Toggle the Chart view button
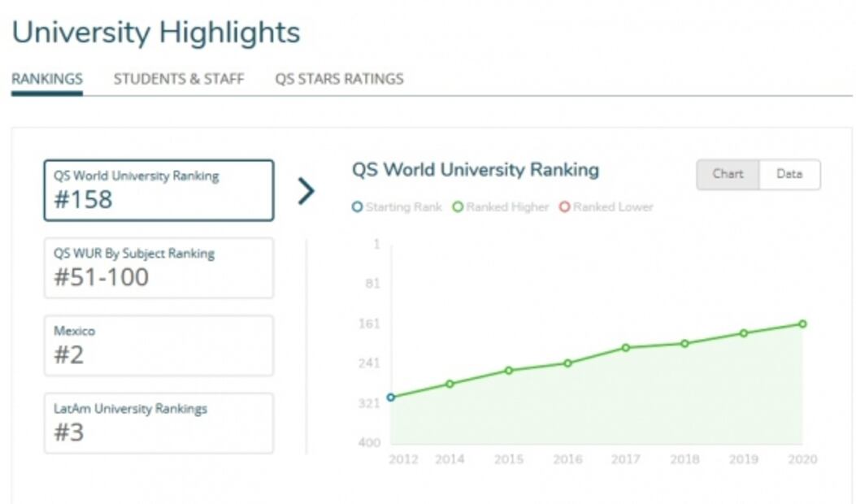This screenshot has width=856, height=504. 728,174
